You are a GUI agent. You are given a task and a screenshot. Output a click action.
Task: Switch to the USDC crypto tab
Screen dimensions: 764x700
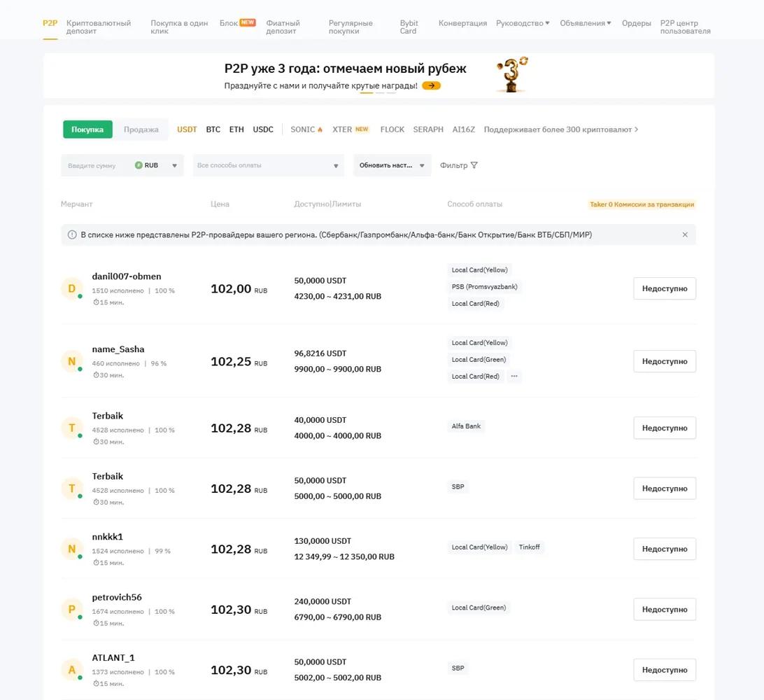[262, 129]
